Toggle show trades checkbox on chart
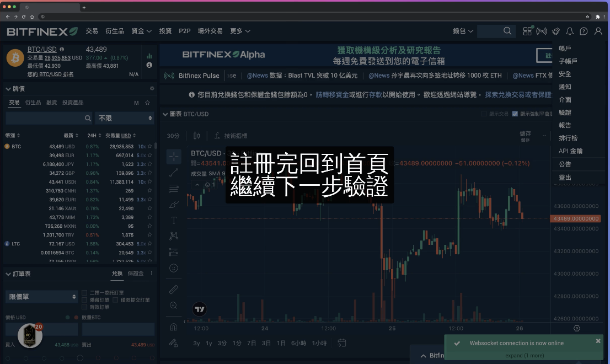This screenshot has width=610, height=364. coord(484,114)
